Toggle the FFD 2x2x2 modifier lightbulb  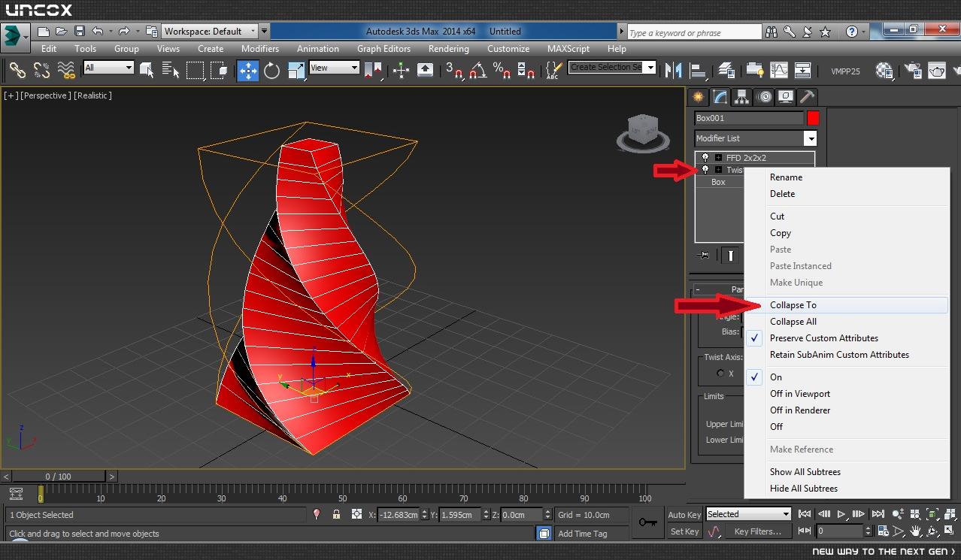(x=705, y=158)
